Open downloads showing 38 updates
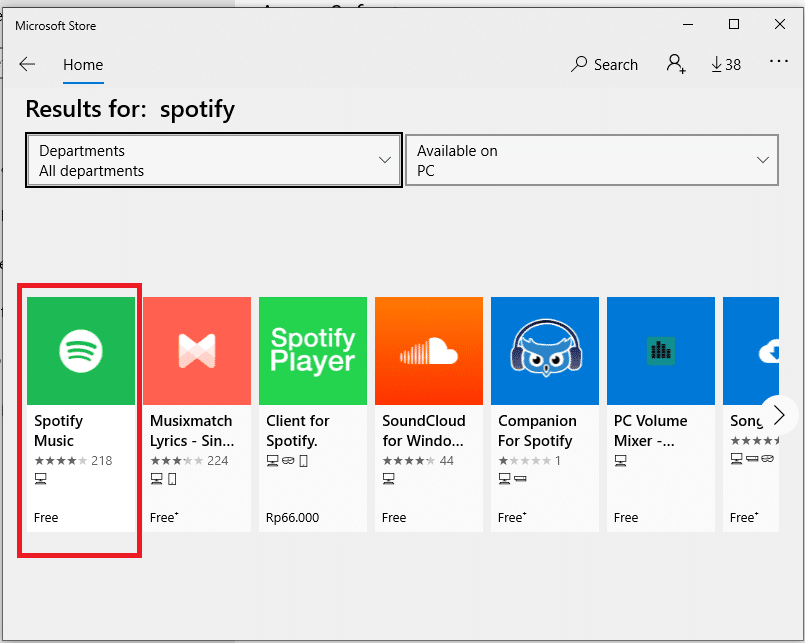805x643 pixels. click(x=726, y=65)
